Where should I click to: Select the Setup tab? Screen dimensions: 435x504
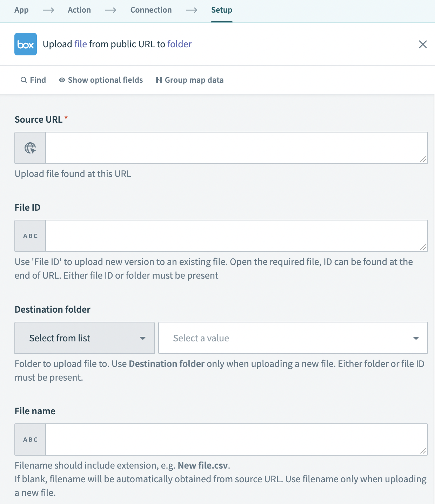click(x=222, y=10)
